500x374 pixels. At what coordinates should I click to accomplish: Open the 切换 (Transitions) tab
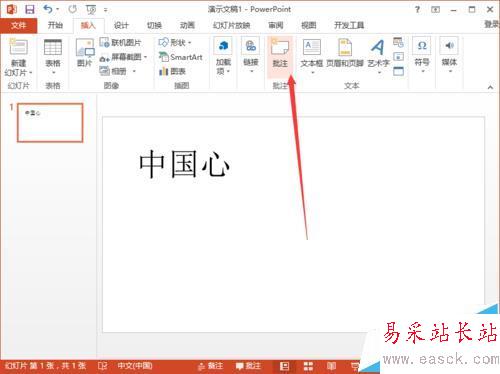pyautogui.click(x=154, y=25)
